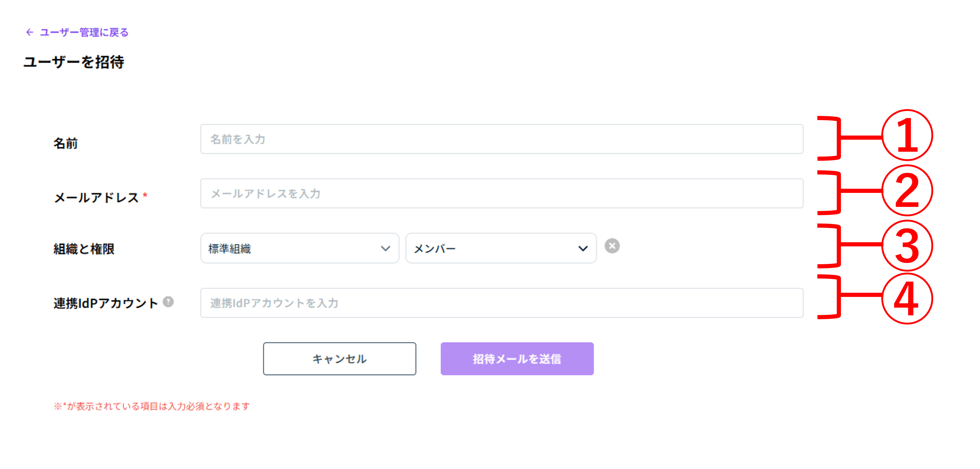Focus the 連携IdPアカウント input field

[501, 303]
